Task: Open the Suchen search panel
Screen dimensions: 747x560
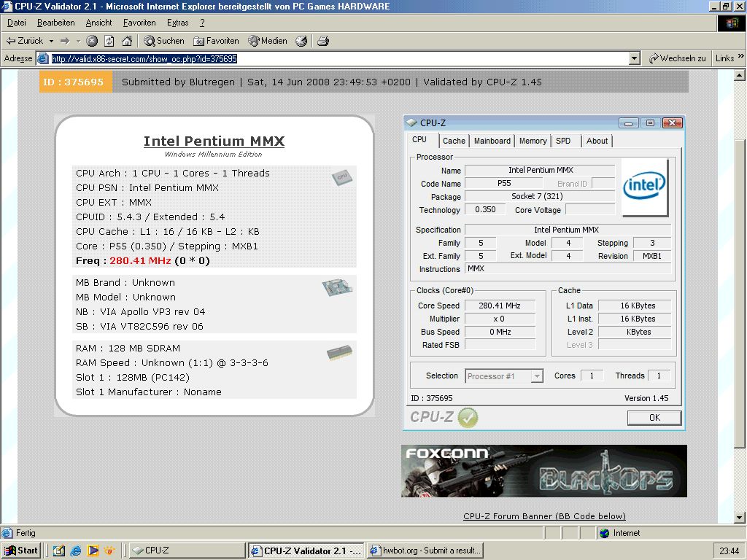Action: tap(164, 41)
